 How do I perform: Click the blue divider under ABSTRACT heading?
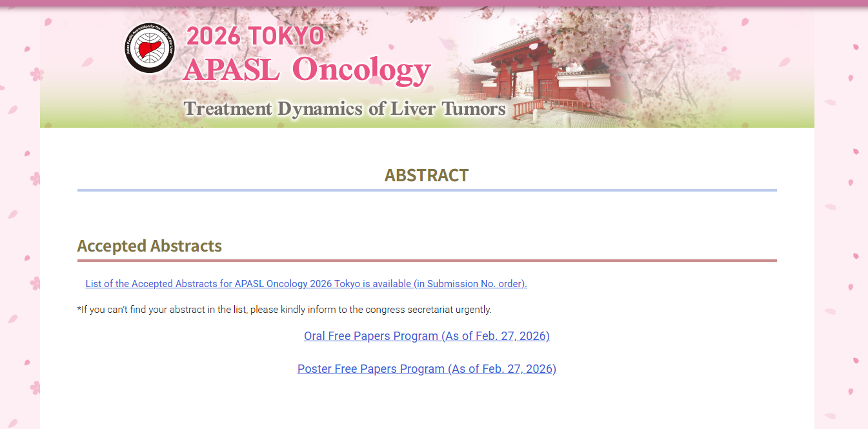coord(427,190)
